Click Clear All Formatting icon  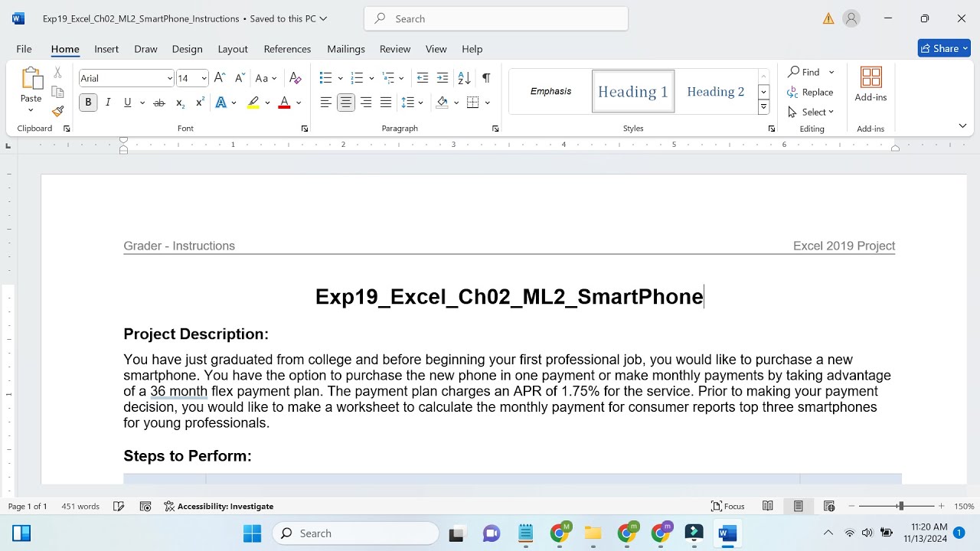pos(296,78)
